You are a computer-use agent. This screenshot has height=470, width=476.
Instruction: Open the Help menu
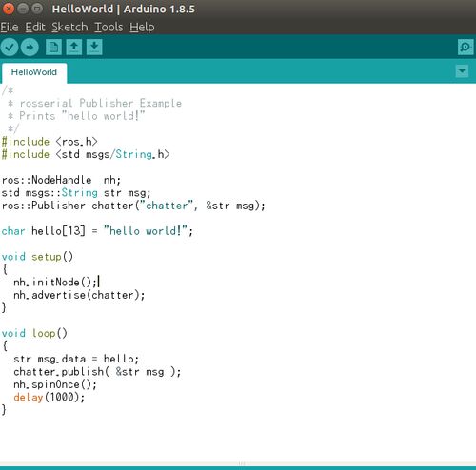click(142, 27)
